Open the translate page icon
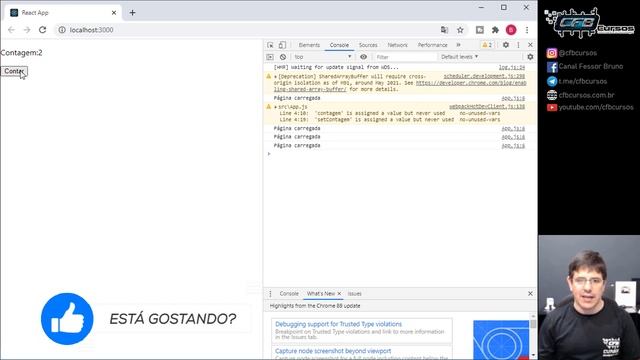 (444, 30)
